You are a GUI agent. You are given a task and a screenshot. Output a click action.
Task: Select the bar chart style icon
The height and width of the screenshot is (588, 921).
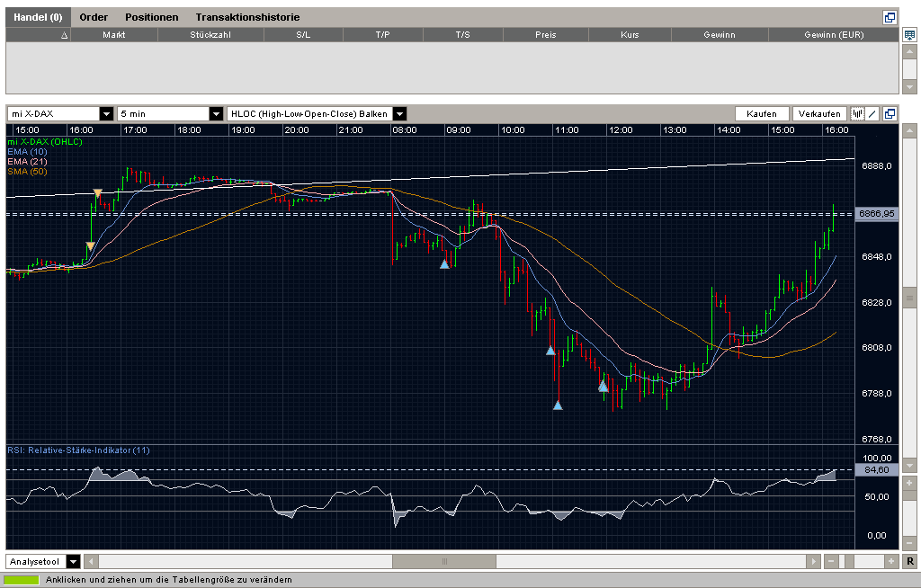tap(857, 114)
